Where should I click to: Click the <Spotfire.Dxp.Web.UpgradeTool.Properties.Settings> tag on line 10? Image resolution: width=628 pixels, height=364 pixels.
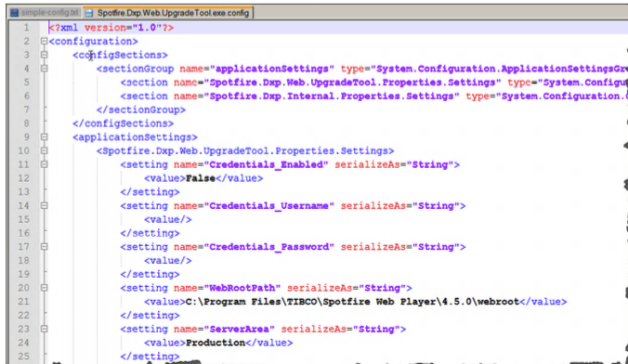tap(245, 151)
